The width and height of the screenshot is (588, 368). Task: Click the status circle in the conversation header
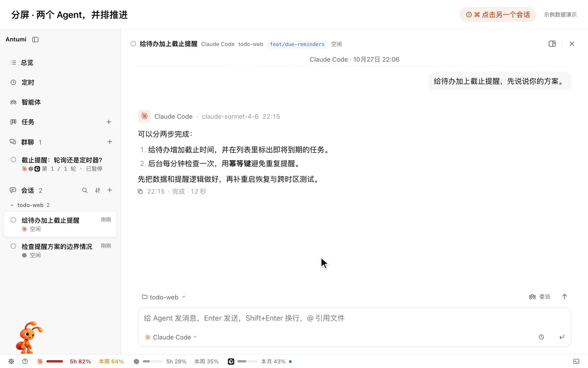click(x=133, y=44)
